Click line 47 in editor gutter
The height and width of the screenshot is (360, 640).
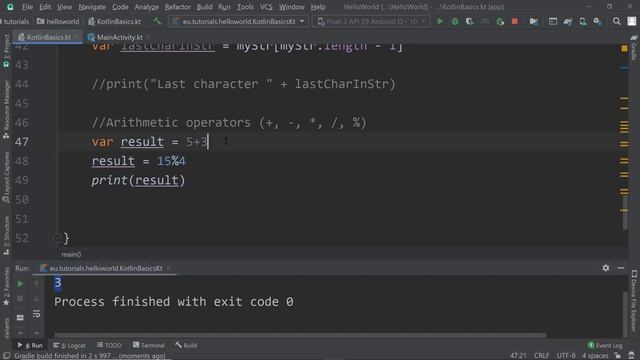point(22,142)
